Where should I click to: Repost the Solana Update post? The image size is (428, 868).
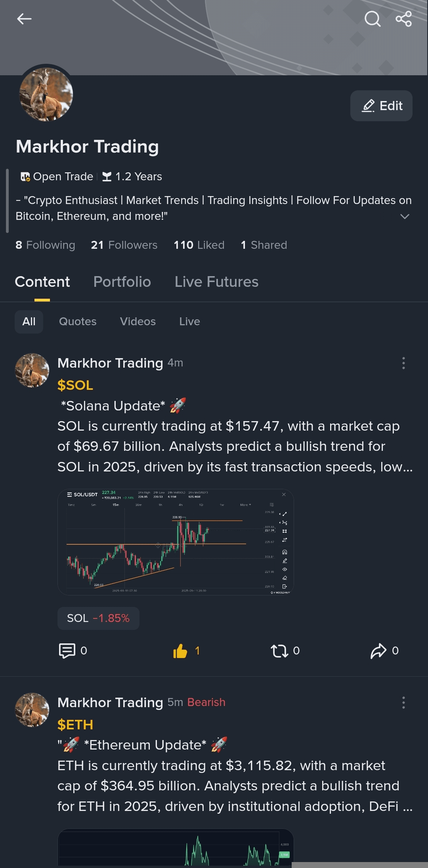point(279,651)
